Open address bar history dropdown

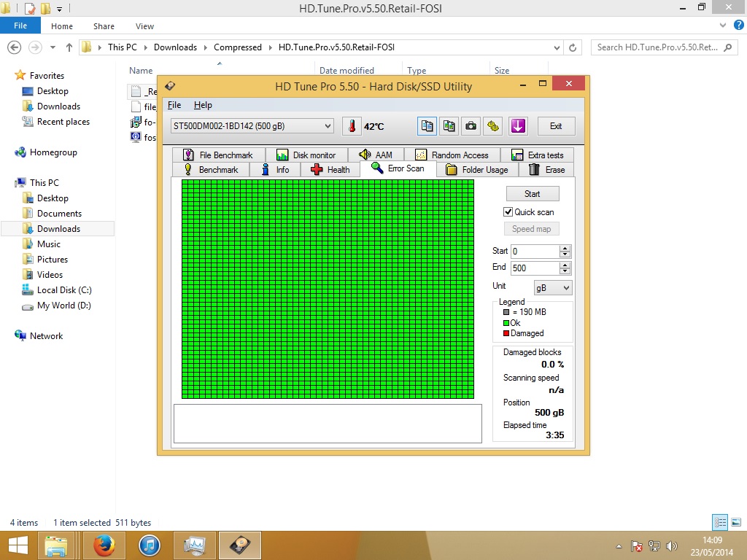[557, 47]
